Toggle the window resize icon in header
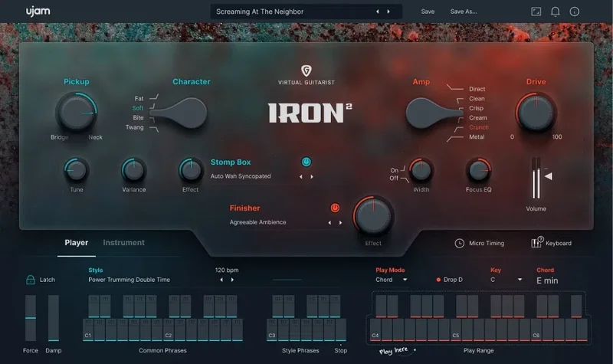This screenshot has width=613, height=364. [x=536, y=11]
